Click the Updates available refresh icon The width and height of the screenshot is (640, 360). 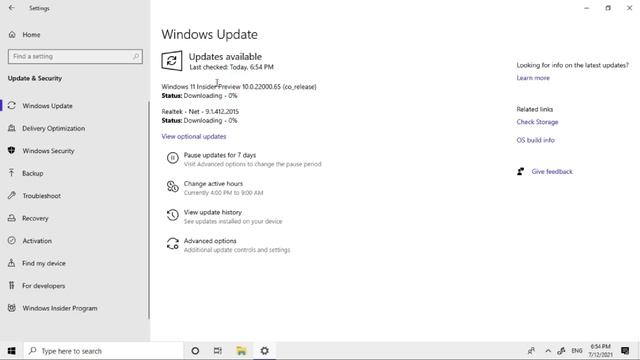(x=172, y=61)
